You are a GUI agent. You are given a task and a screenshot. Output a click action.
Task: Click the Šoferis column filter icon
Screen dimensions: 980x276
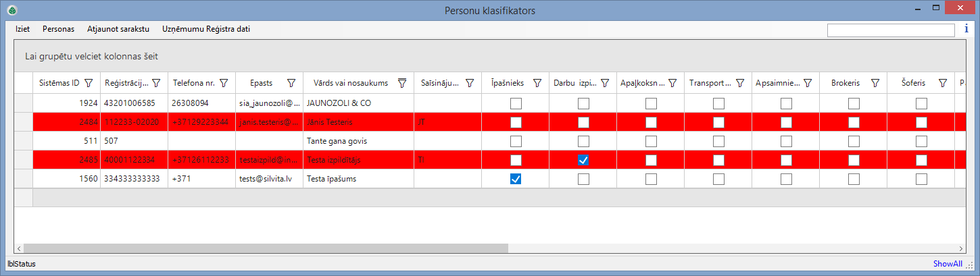click(942, 83)
